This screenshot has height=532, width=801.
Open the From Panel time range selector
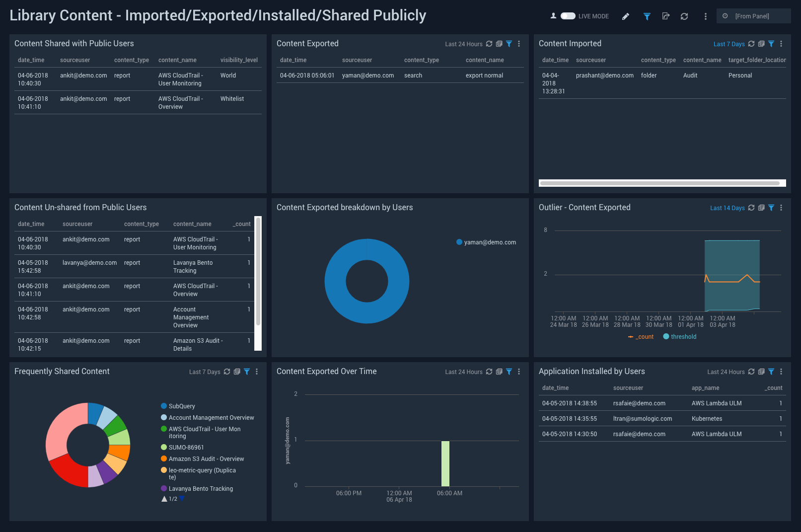pos(753,16)
